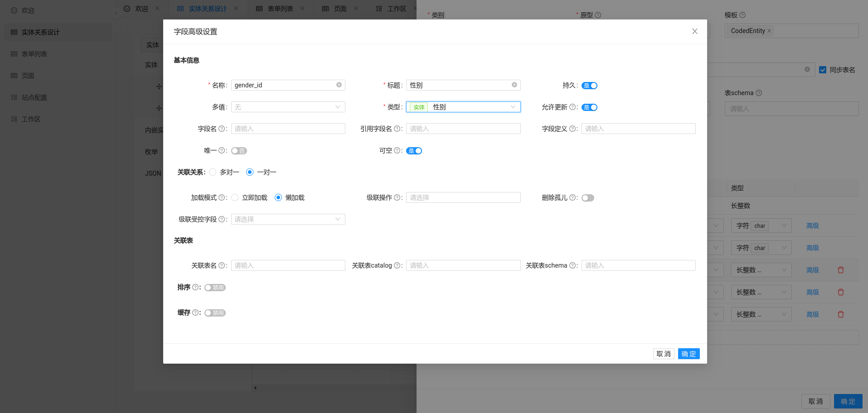The image size is (868, 413).
Task: Toggle the 唯一 switch
Action: [239, 151]
